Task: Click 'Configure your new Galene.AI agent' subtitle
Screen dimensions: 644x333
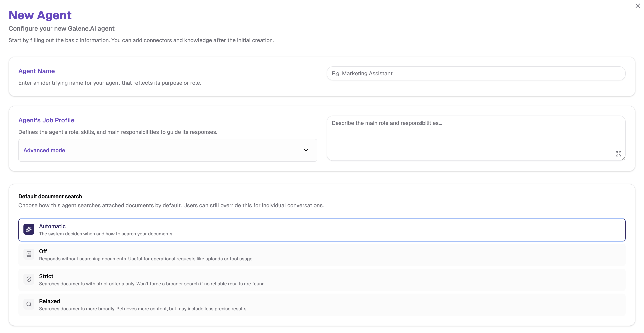Action: (x=62, y=28)
